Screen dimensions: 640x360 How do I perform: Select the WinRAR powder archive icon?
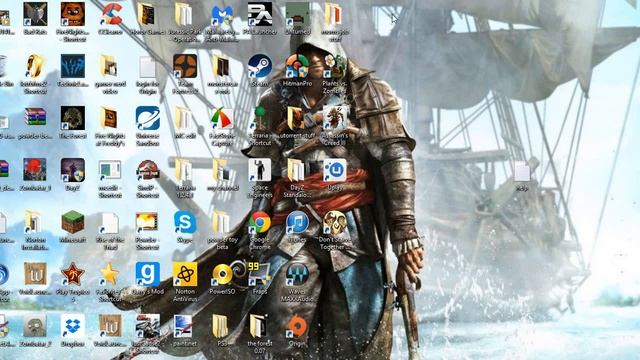click(x=35, y=118)
